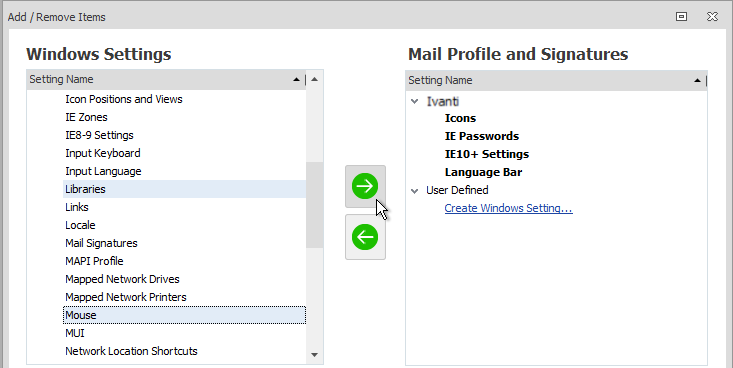
Task: Select the Ivanti group label
Action: [443, 101]
